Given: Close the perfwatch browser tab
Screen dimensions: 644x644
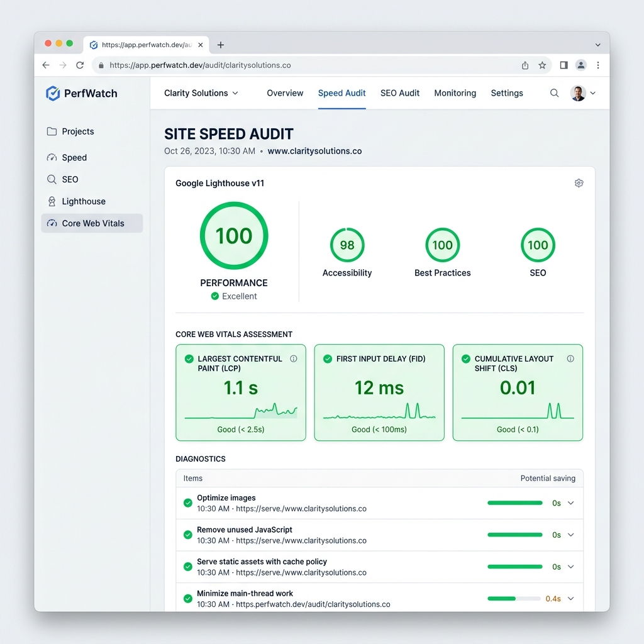Looking at the screenshot, I should tap(201, 45).
